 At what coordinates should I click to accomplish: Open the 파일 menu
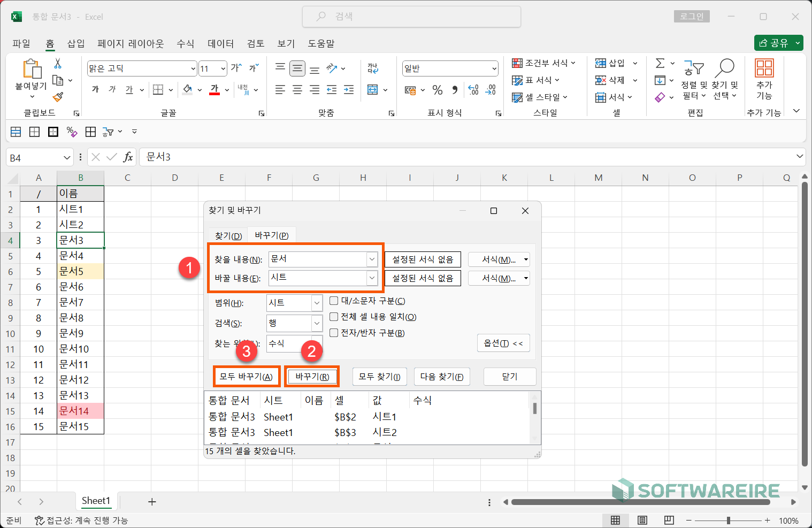pos(21,43)
